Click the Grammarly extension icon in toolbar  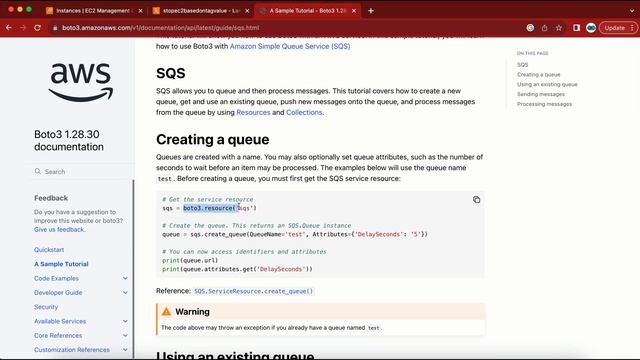click(x=530, y=28)
